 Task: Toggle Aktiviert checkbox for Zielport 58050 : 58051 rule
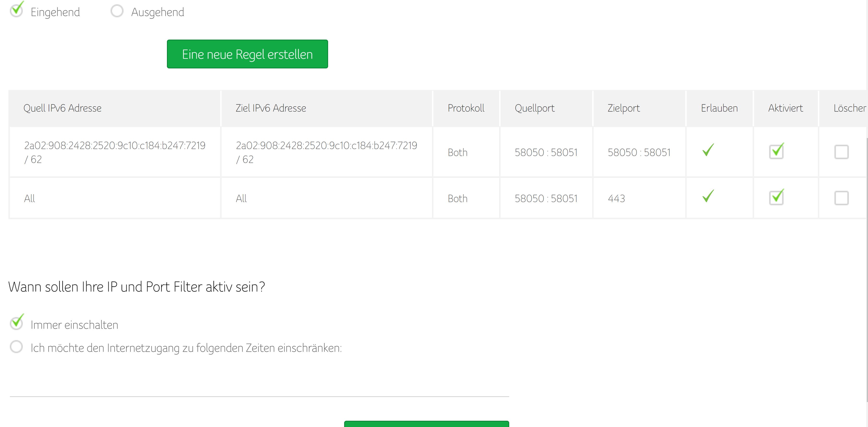click(x=776, y=151)
